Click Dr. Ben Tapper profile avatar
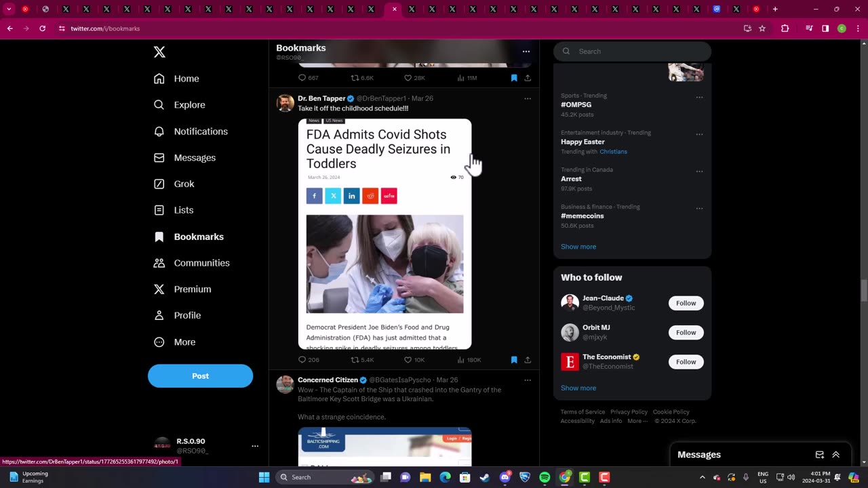The width and height of the screenshot is (868, 488). tap(285, 103)
